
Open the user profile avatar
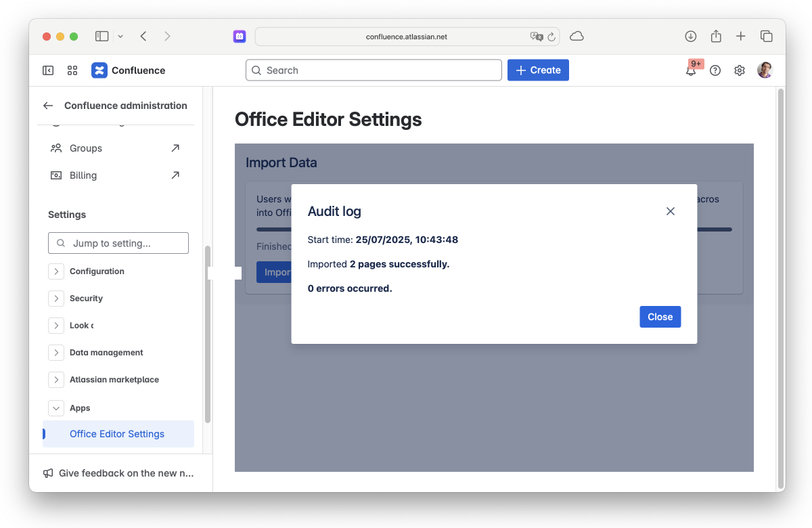[x=765, y=70]
